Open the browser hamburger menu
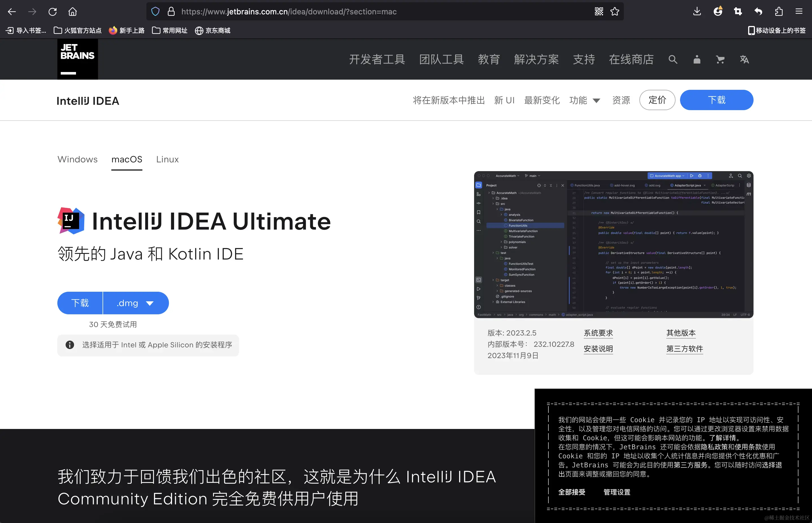 point(799,12)
